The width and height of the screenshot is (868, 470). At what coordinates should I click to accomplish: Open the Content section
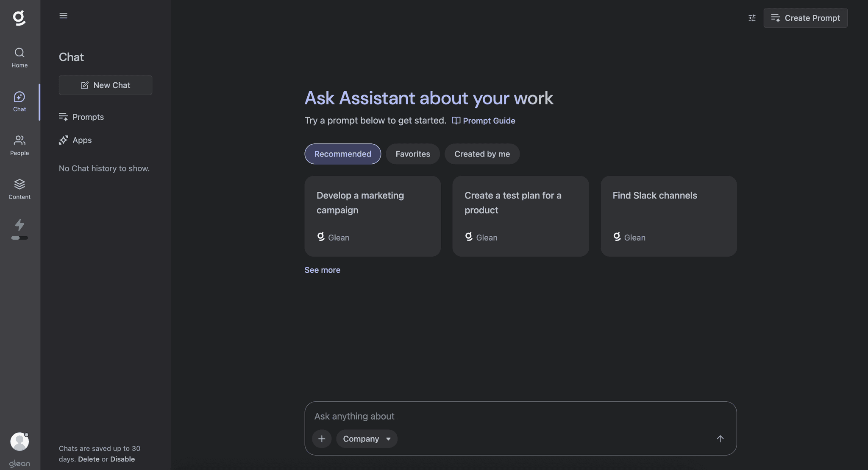tap(19, 189)
